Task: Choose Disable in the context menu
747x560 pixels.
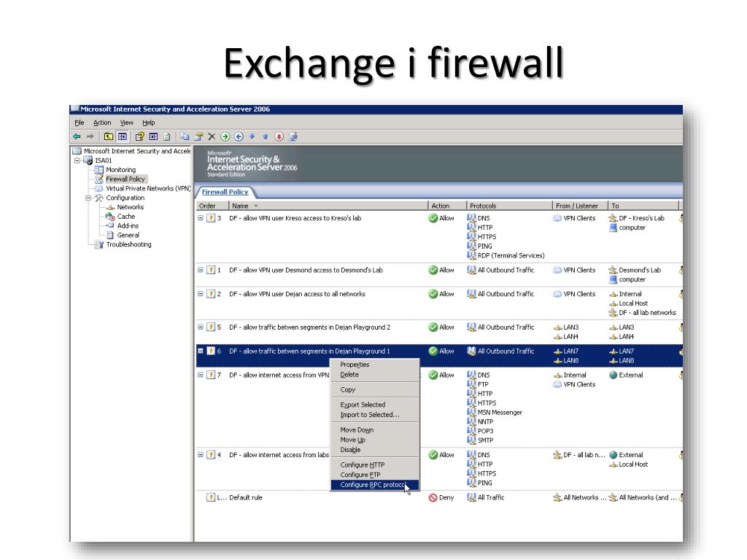Action: click(374, 450)
